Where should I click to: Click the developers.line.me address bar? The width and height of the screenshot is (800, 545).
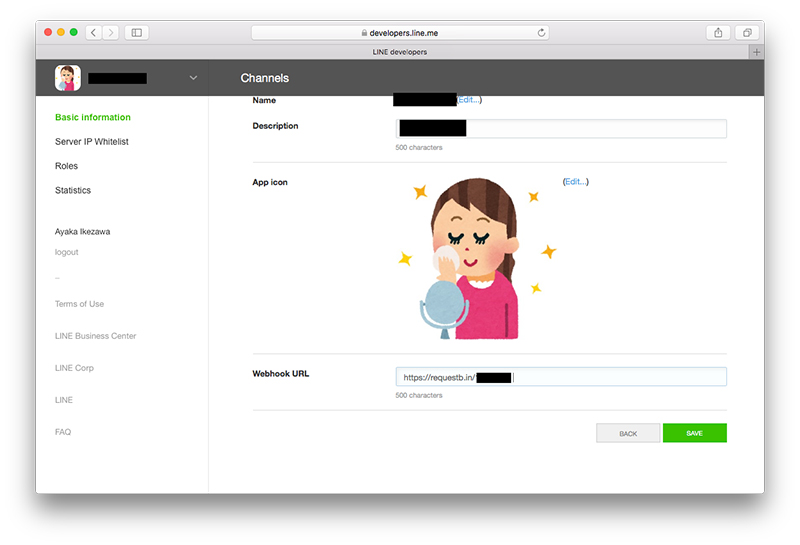coord(400,33)
